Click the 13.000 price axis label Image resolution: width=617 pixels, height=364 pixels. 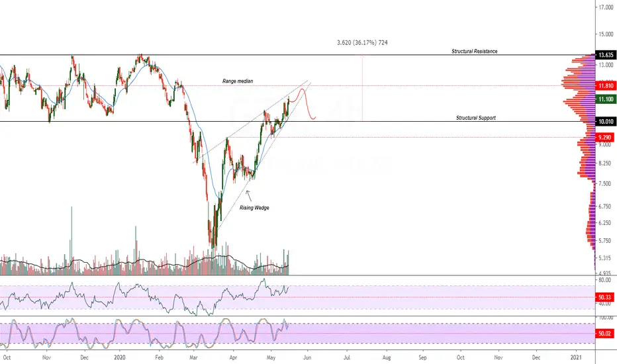(606, 65)
